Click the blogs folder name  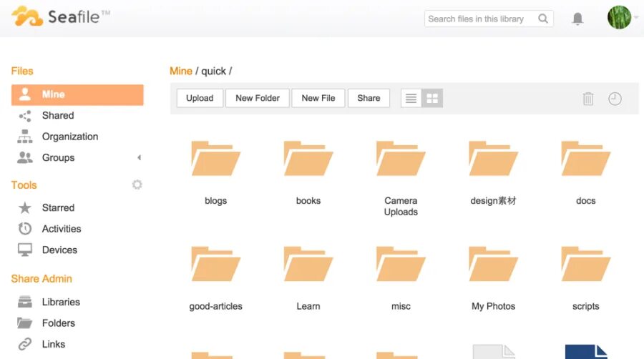click(x=215, y=201)
